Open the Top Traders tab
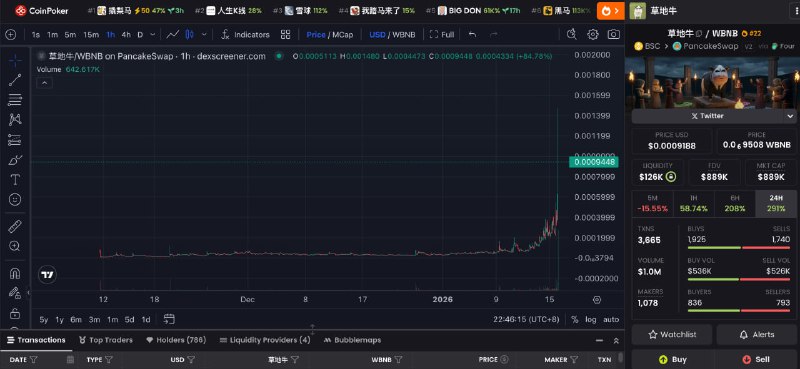This screenshot has width=800, height=369. point(106,340)
